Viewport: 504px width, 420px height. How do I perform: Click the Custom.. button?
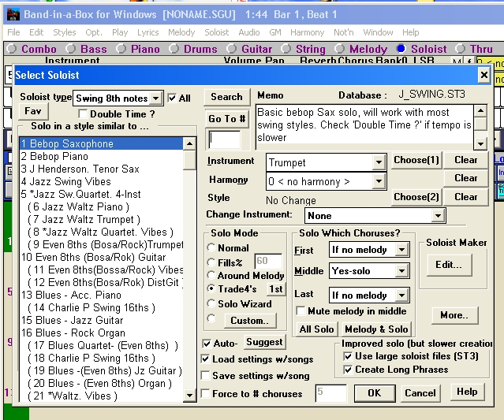click(x=249, y=321)
